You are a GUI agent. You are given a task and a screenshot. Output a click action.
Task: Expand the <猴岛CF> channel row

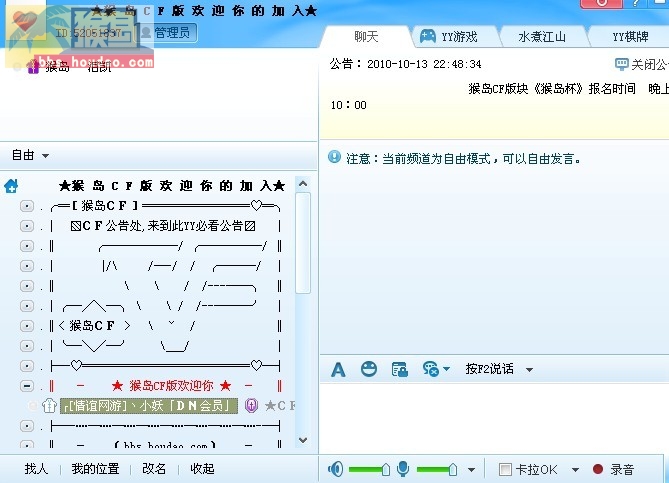27,326
